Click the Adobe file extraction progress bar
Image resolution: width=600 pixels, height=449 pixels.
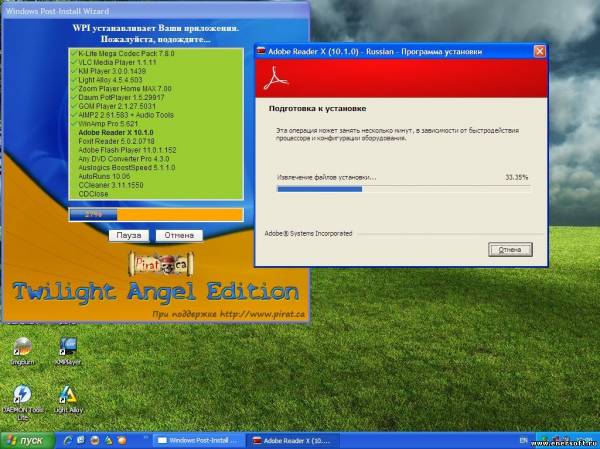[x=404, y=189]
